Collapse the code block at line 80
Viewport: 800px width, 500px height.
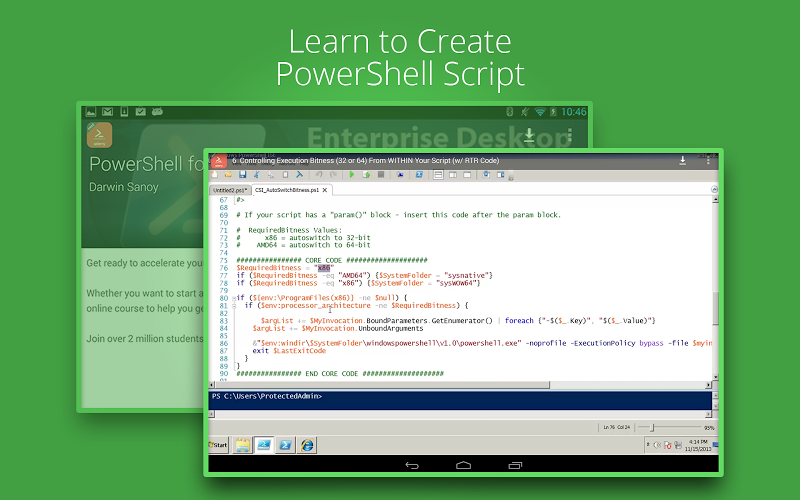[x=234, y=298]
